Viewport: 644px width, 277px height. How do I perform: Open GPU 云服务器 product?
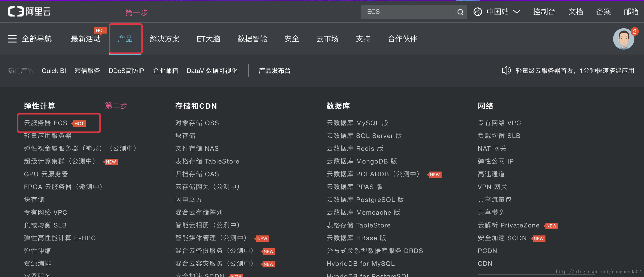46,174
